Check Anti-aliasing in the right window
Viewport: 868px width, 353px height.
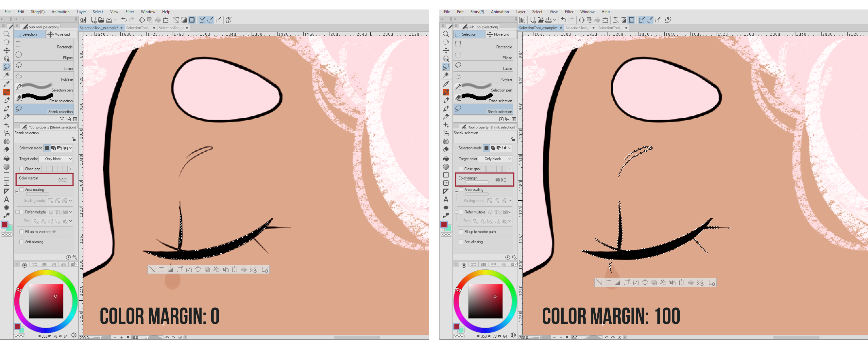click(461, 242)
